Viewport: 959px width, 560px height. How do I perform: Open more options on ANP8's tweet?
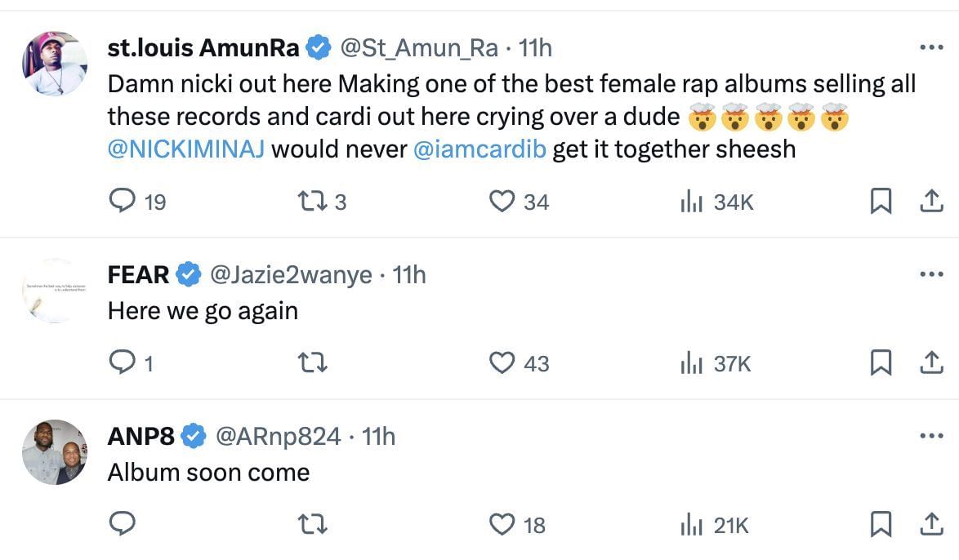pyautogui.click(x=931, y=437)
